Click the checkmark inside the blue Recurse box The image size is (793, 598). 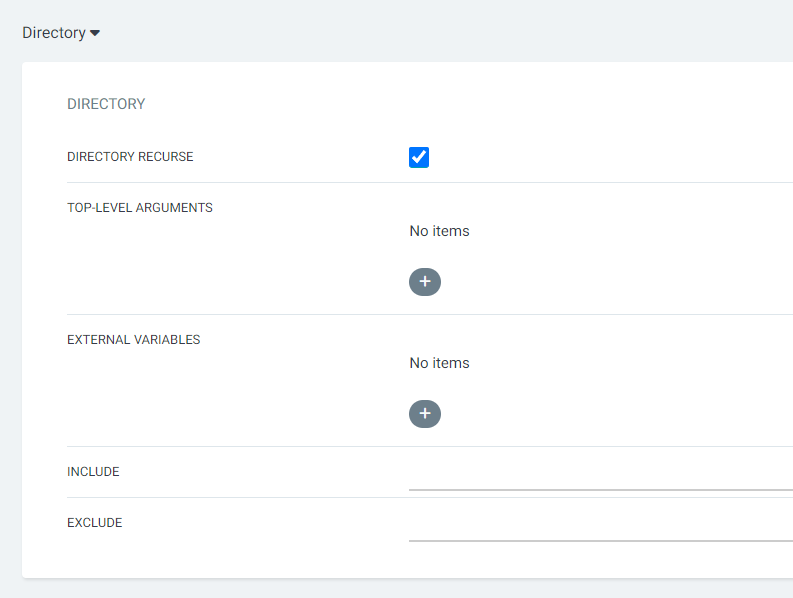tap(419, 157)
